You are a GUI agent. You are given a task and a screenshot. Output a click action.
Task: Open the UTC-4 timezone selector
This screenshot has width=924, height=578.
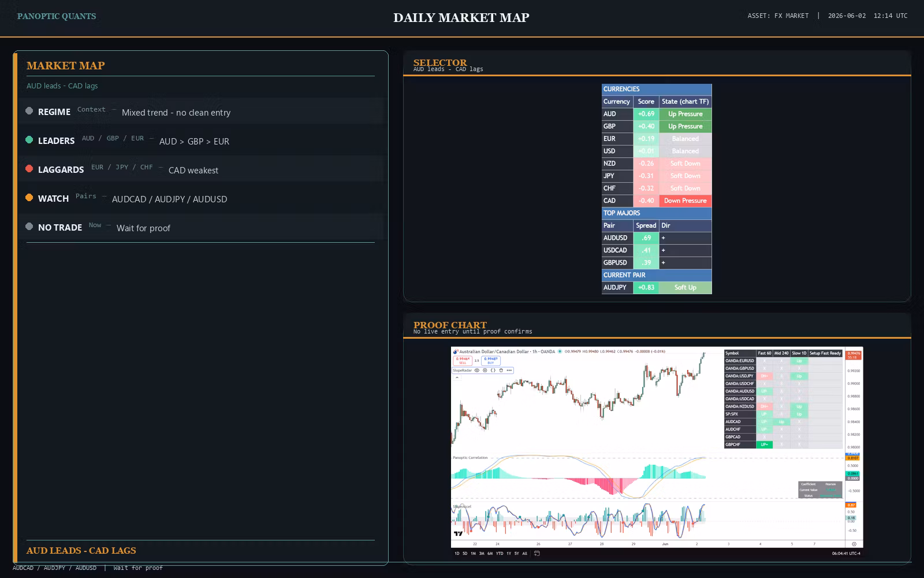click(846, 553)
